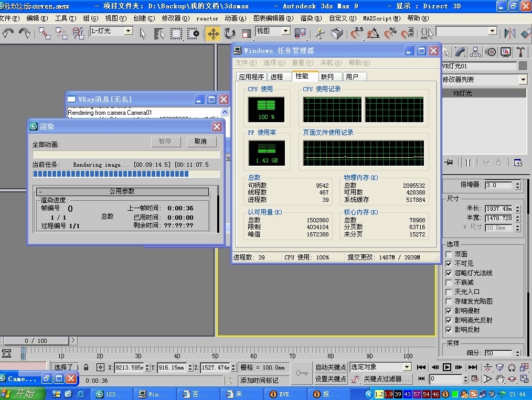Click the VR灯光01 object color swatch
This screenshot has height=400, width=532.
coord(523,66)
